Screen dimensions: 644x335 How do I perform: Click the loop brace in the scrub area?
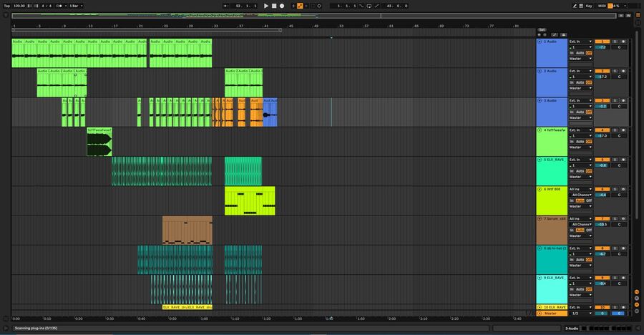[147, 30]
